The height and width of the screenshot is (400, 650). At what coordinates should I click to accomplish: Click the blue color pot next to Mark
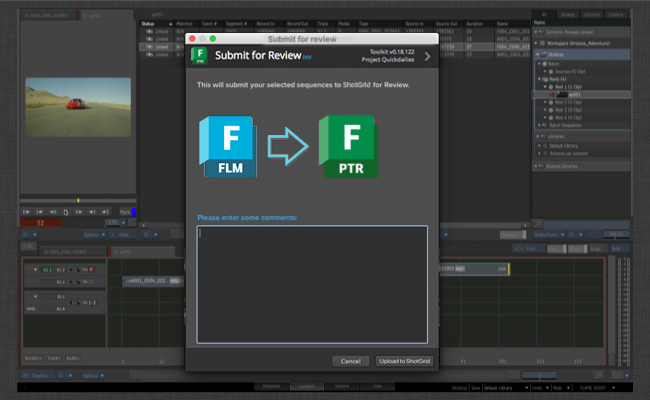coord(133,212)
